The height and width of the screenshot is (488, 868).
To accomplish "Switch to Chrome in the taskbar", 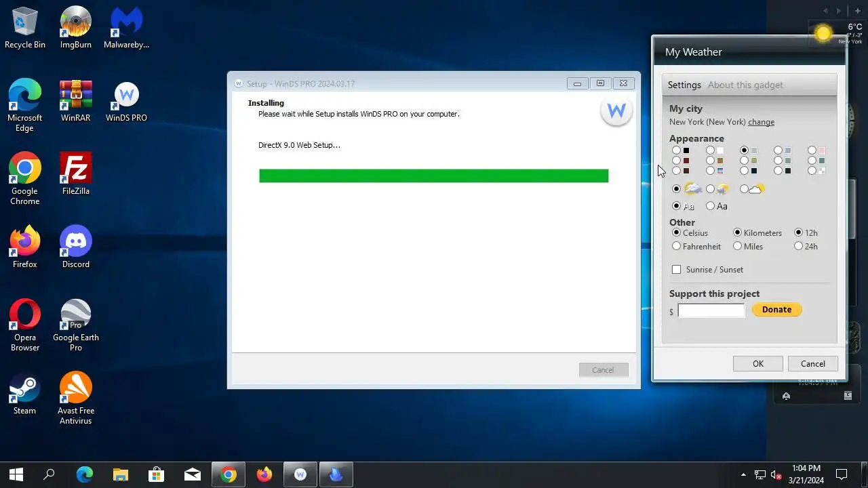I will pyautogui.click(x=229, y=474).
